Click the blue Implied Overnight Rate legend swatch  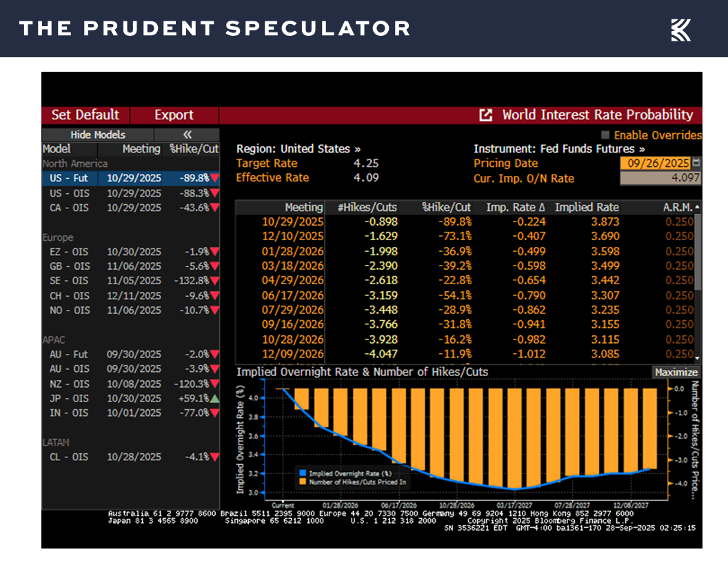[x=302, y=473]
